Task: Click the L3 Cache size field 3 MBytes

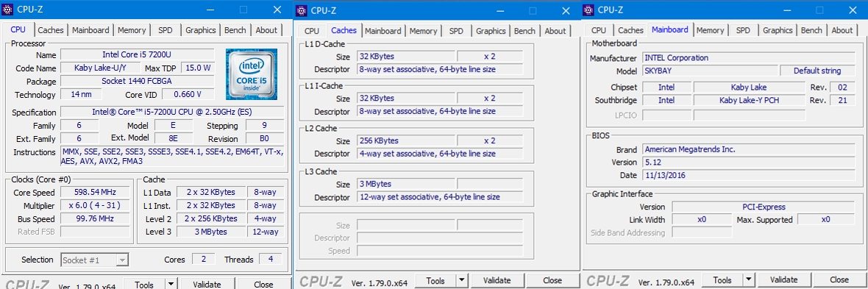Action: point(406,185)
